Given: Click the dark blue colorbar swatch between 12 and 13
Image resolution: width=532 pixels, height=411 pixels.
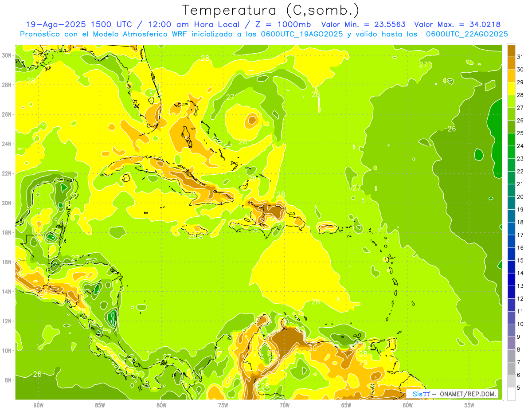Looking at the screenshot, I should pos(511,292).
